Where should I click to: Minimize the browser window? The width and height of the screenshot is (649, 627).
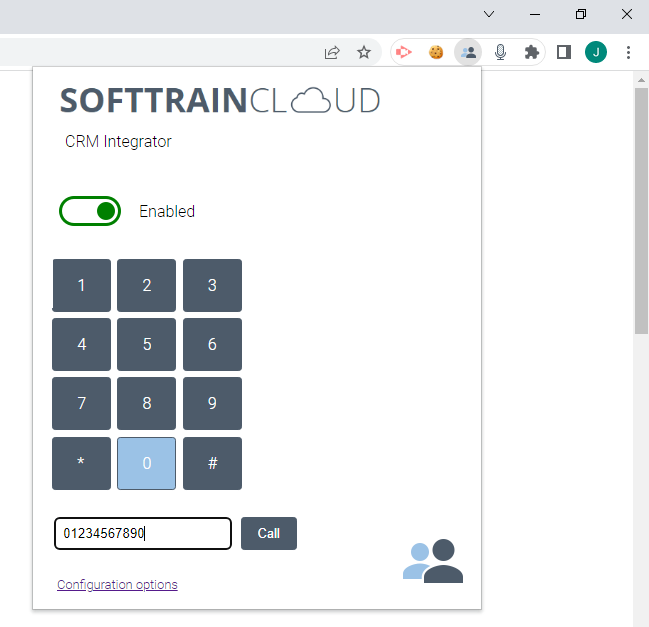click(x=535, y=14)
